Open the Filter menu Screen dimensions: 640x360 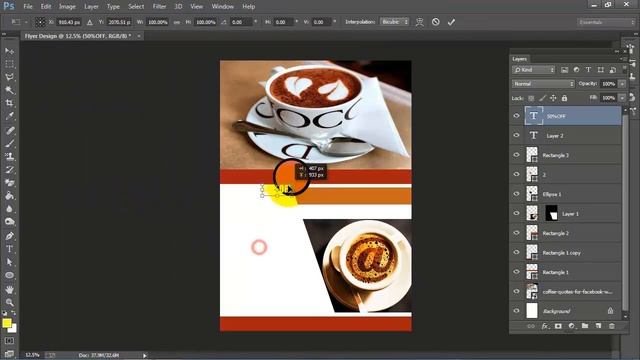[x=159, y=7]
